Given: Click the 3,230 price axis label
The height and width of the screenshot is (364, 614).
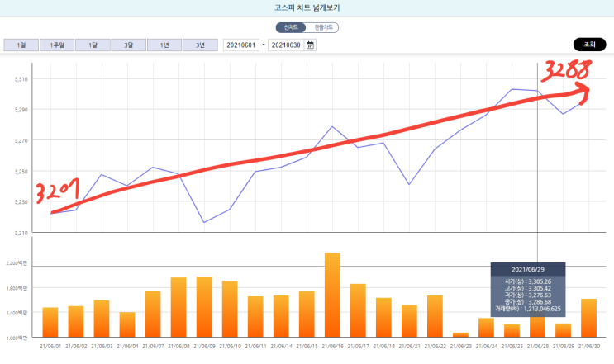Looking at the screenshot, I should pyautogui.click(x=21, y=202).
